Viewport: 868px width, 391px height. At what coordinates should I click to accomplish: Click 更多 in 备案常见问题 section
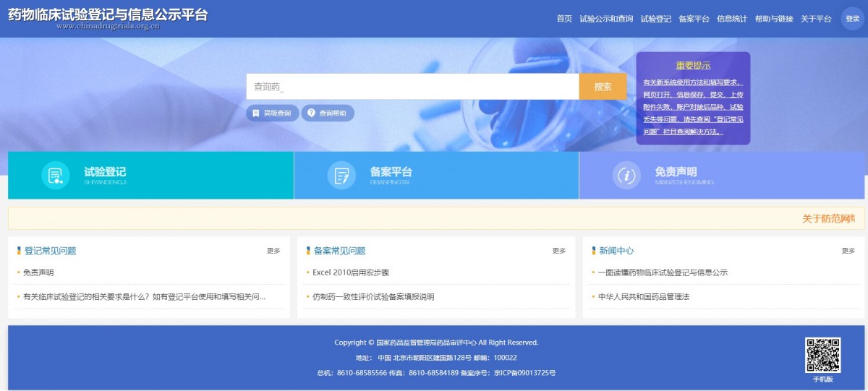click(x=559, y=251)
